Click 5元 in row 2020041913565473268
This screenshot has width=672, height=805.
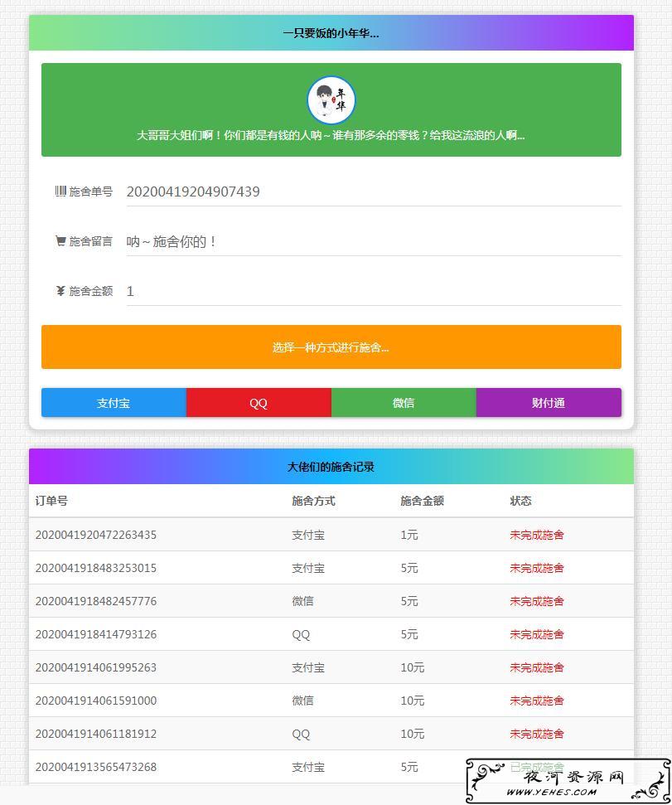pyautogui.click(x=409, y=767)
